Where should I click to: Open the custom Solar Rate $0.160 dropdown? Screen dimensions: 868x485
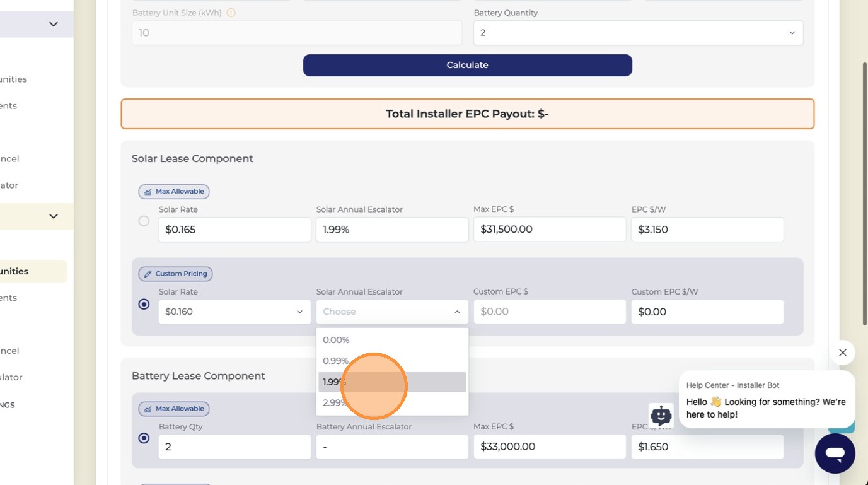click(x=234, y=312)
